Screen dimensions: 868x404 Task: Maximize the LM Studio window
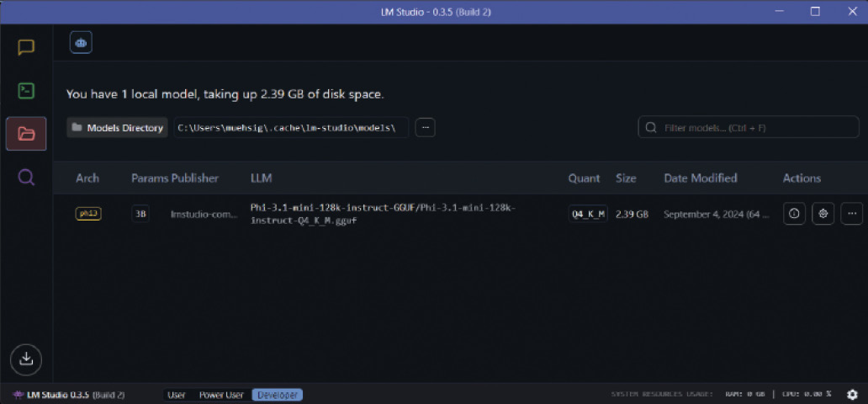coord(815,12)
